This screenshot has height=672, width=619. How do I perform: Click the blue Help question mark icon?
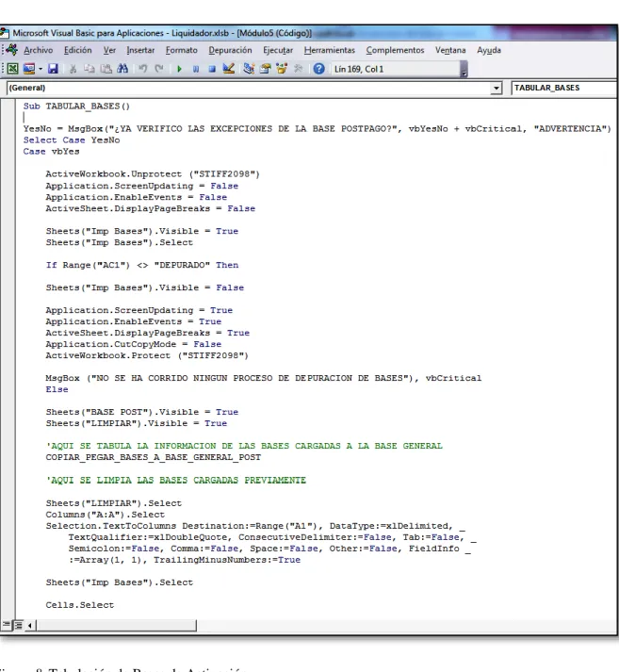[x=318, y=69]
